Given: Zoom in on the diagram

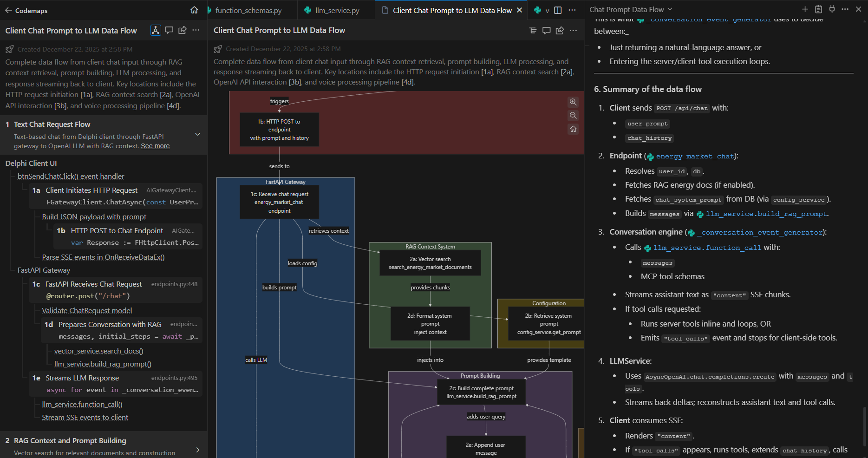Looking at the screenshot, I should coord(573,102).
